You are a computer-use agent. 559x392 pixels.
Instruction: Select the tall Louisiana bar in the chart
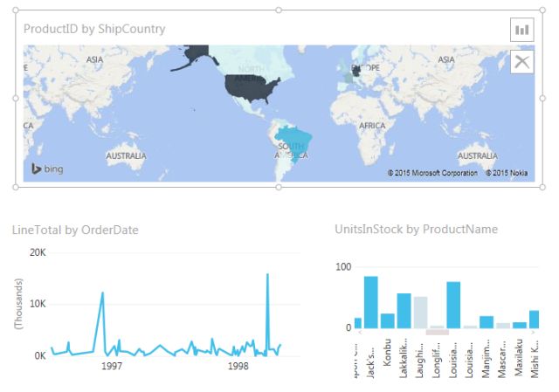453,305
